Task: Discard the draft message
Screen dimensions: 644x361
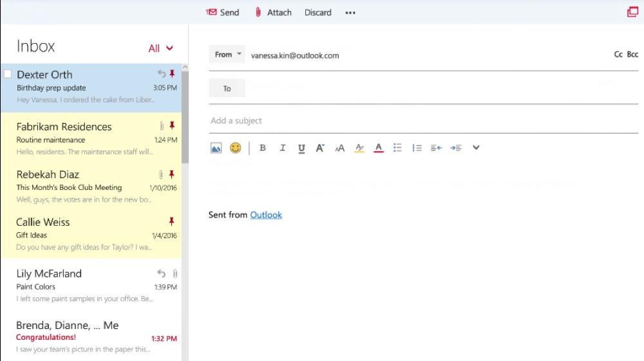Action: pos(317,13)
